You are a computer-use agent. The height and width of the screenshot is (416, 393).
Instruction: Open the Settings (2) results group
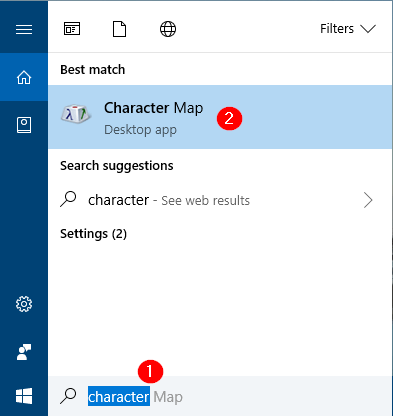[x=93, y=234]
